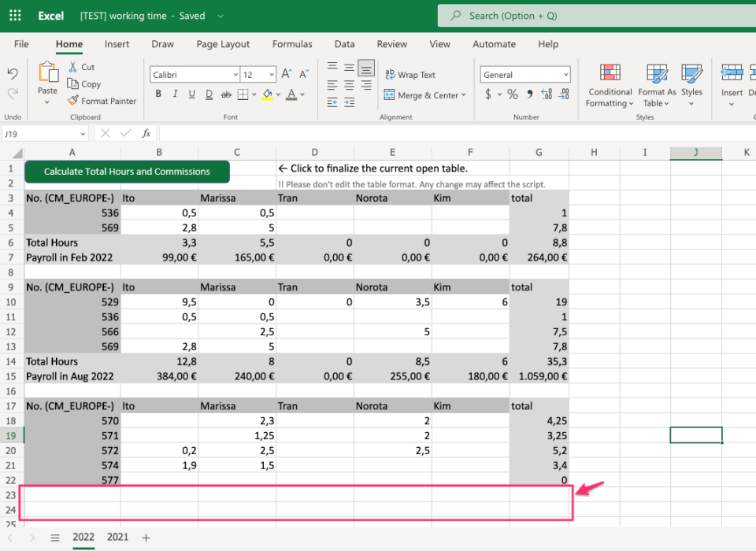Open the app launcher waffle icon
The image size is (756, 551).
(16, 16)
